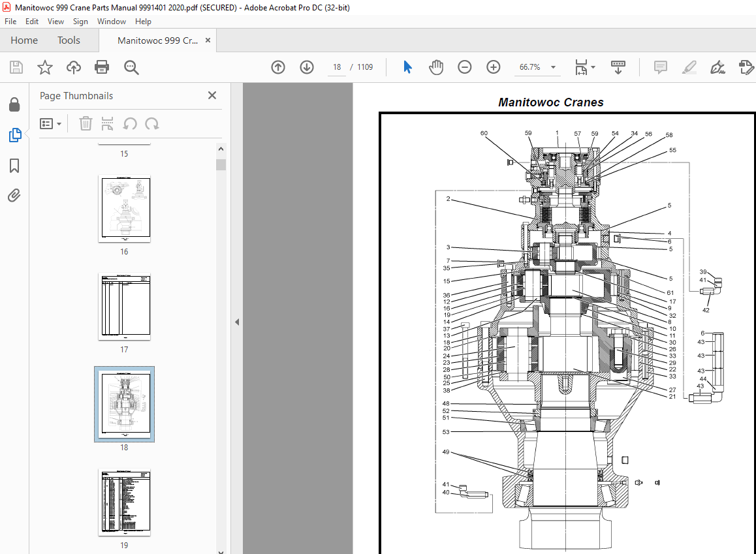Open the View menu

pos(55,21)
